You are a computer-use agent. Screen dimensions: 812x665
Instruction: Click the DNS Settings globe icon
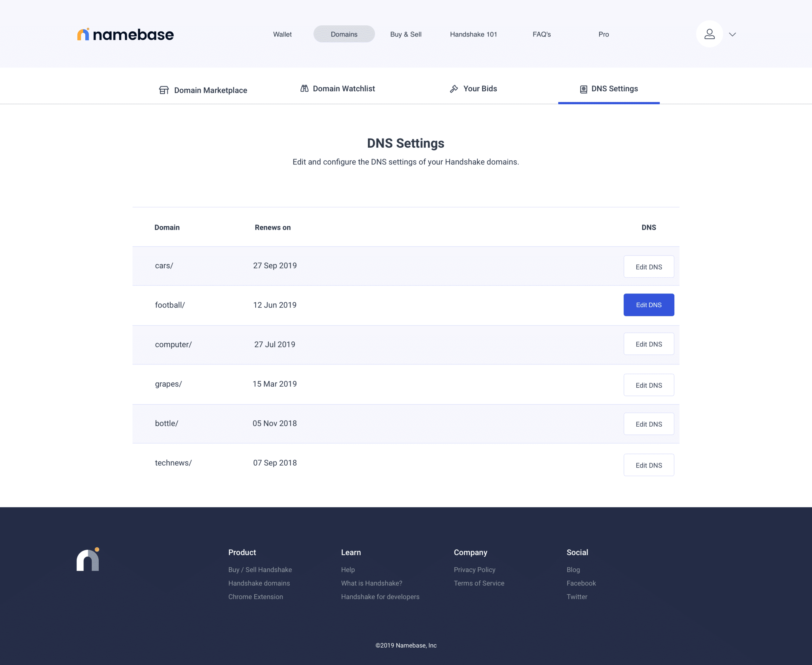click(584, 89)
